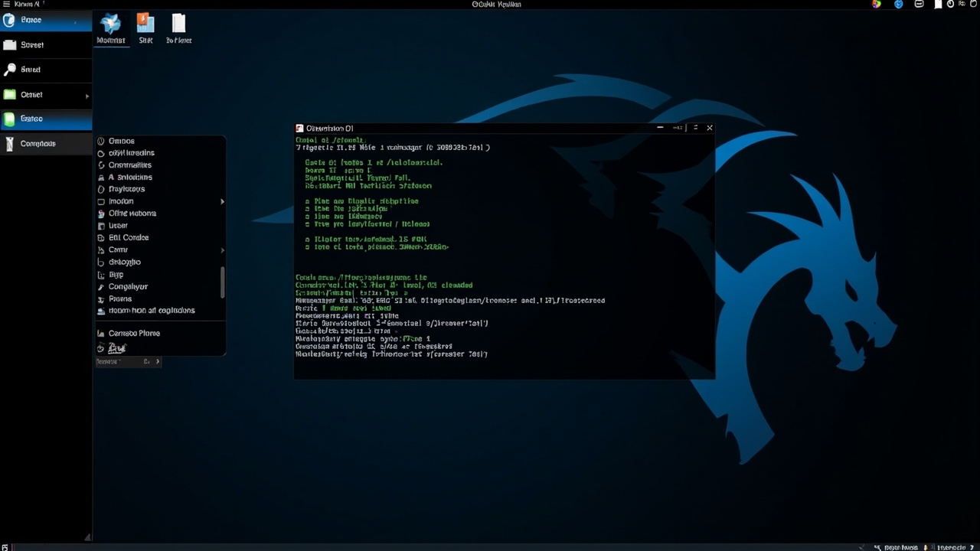This screenshot has width=980, height=551.
Task: Click the white solid rectangle icon in the top tray
Action: (937, 4)
